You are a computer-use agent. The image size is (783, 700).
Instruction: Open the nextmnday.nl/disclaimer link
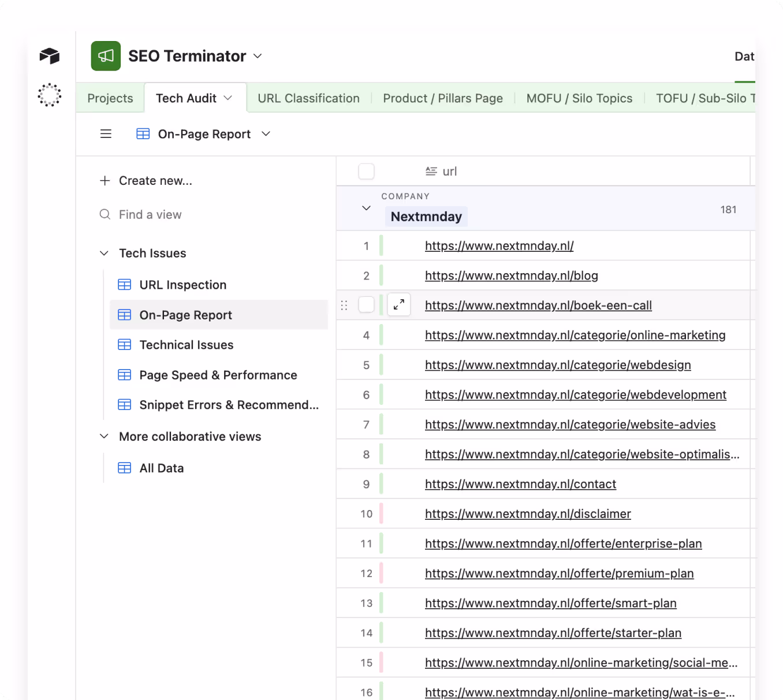pos(528,513)
